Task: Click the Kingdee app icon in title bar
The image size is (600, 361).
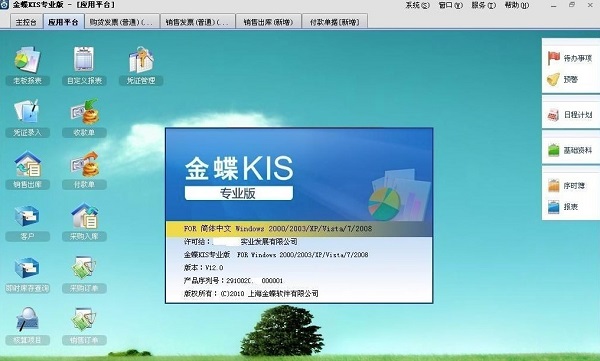Action: coord(4,5)
